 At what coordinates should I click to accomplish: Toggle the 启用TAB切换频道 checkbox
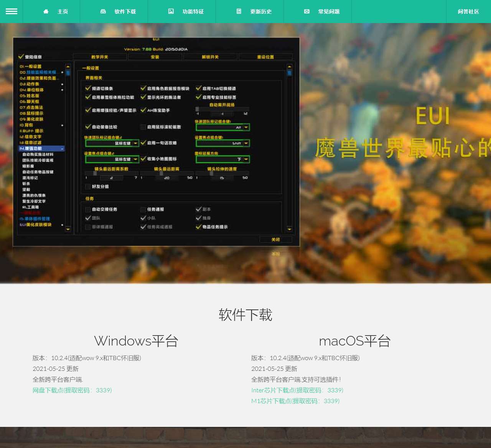pyautogui.click(x=198, y=88)
